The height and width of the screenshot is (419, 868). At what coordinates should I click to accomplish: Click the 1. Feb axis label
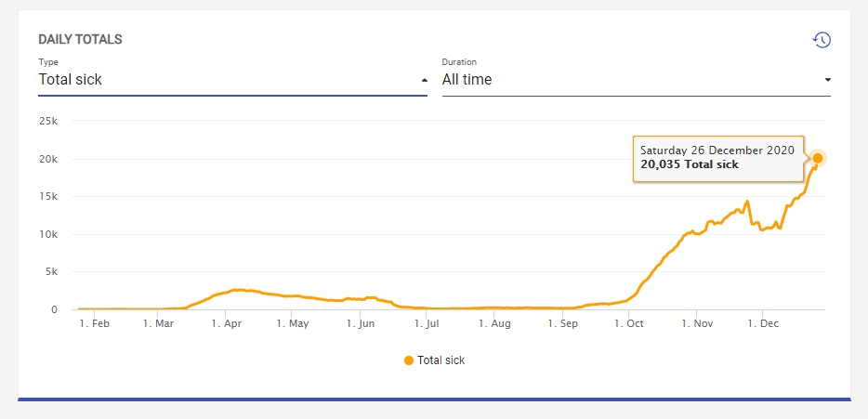pyautogui.click(x=94, y=324)
